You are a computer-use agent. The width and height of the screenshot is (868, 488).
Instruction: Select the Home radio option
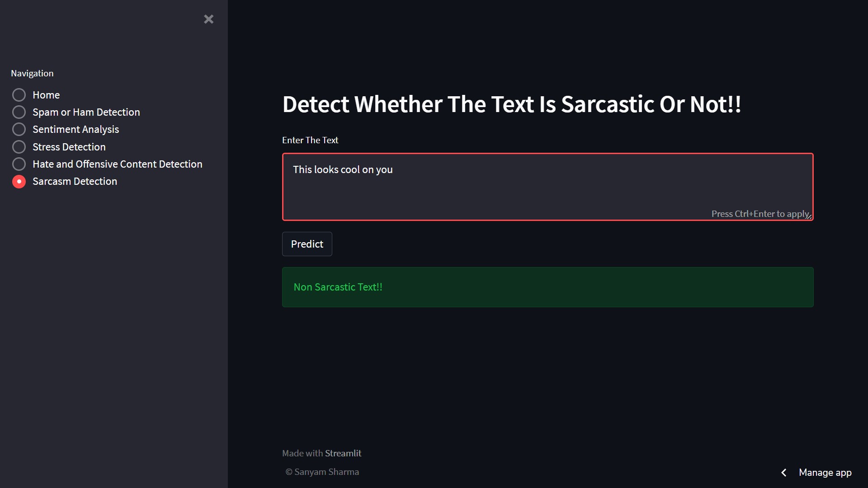pyautogui.click(x=19, y=94)
